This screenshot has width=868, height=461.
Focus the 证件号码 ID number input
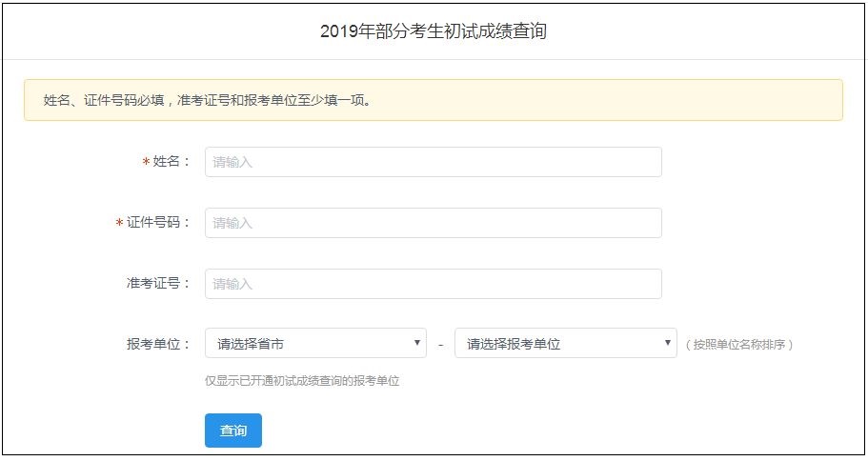click(x=433, y=223)
